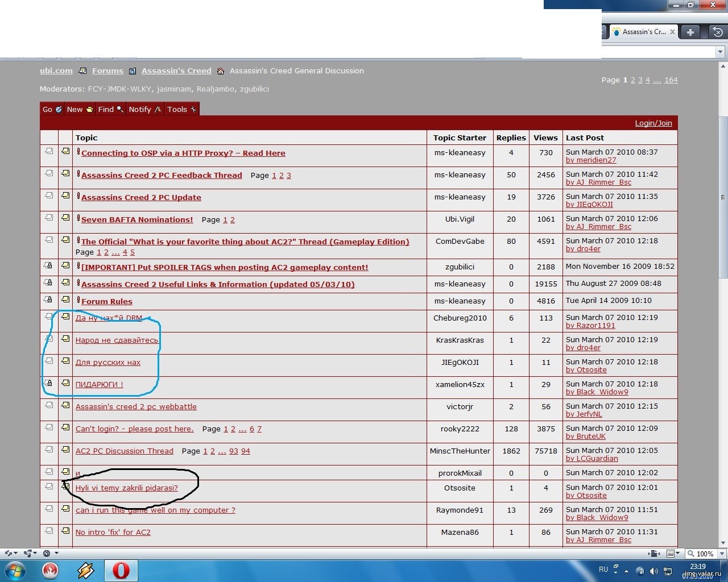Click forum icon before Assassin's Creed breadcrumb
The image size is (728, 582).
[x=133, y=71]
